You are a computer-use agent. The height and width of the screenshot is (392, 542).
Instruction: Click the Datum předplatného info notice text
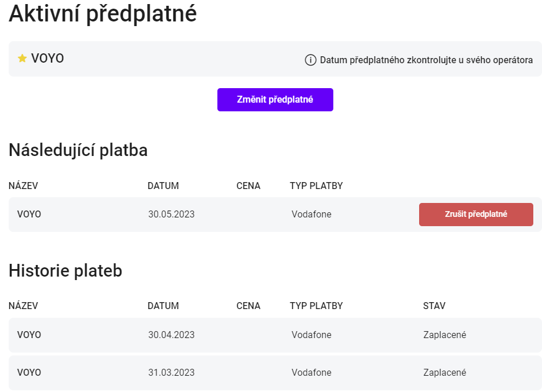426,60
